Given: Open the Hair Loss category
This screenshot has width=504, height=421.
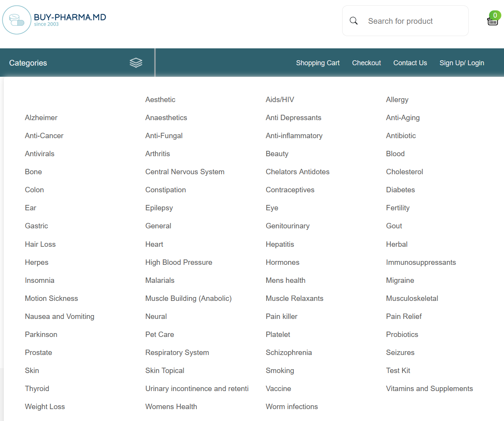Looking at the screenshot, I should pos(40,244).
